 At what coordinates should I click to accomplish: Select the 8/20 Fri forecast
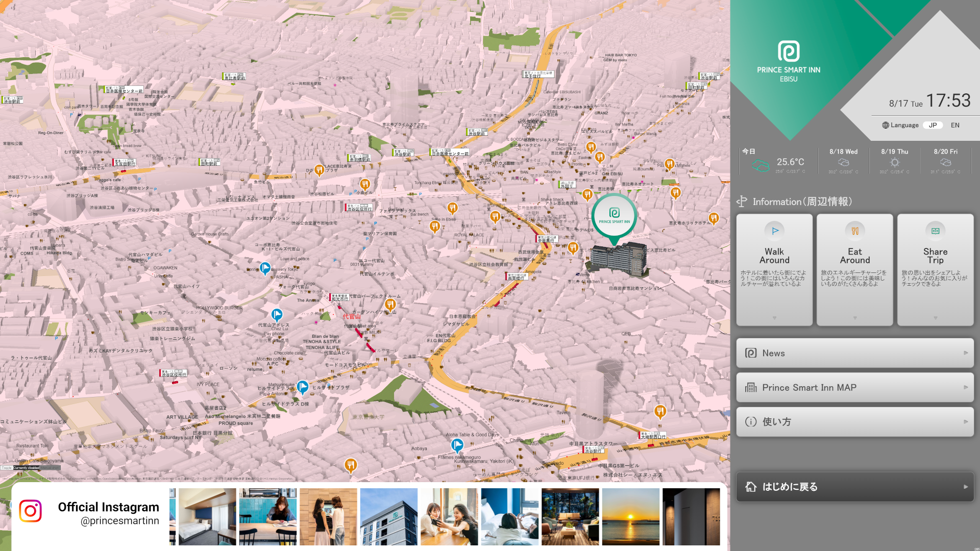pyautogui.click(x=945, y=161)
